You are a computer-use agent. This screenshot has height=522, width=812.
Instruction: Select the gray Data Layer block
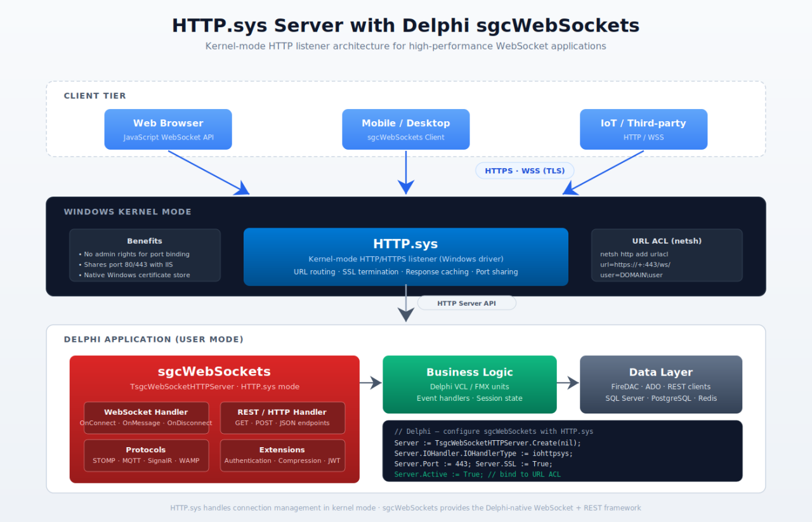(x=660, y=384)
